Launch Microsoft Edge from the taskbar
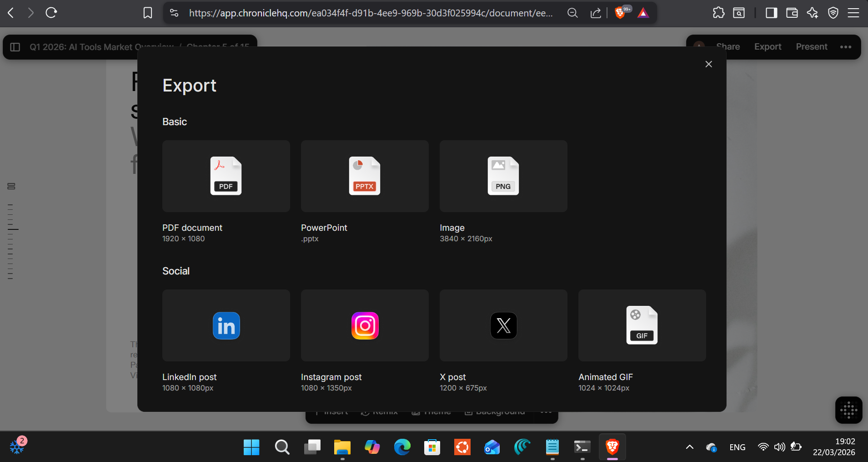 point(402,447)
